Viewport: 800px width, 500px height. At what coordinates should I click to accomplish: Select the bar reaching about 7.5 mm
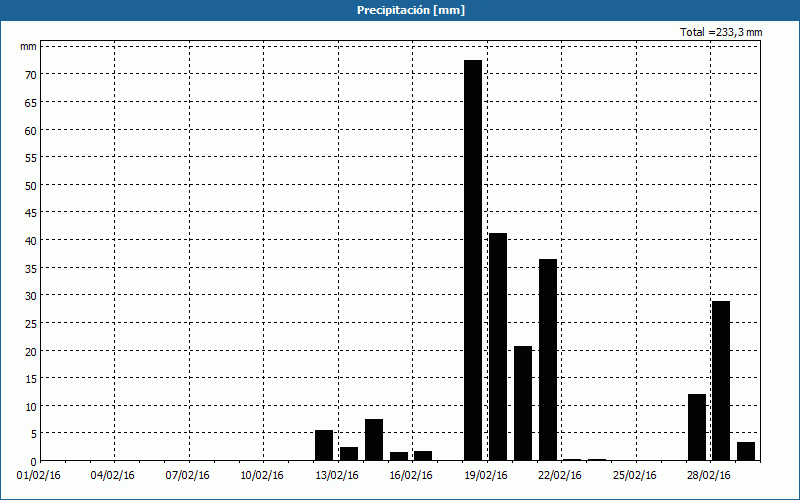point(374,440)
